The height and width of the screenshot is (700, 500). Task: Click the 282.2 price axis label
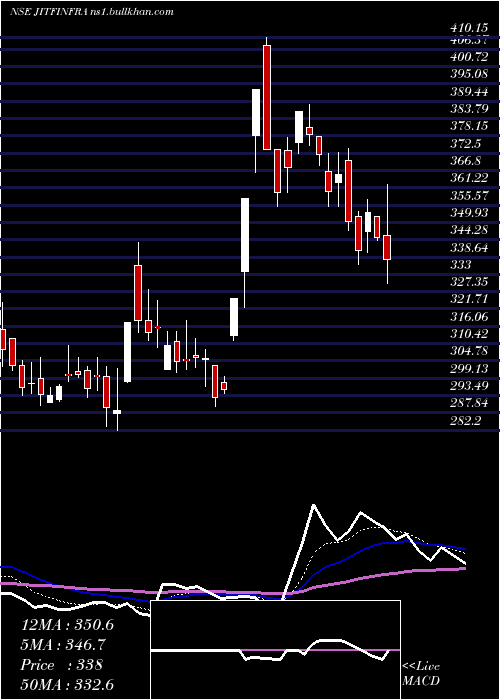tap(466, 421)
